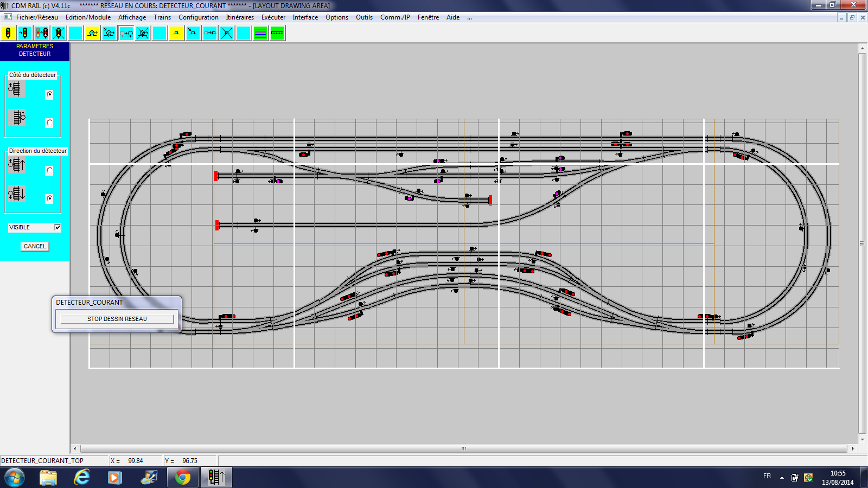Open the Itinéraires menu
This screenshot has width=868, height=488.
(x=240, y=17)
